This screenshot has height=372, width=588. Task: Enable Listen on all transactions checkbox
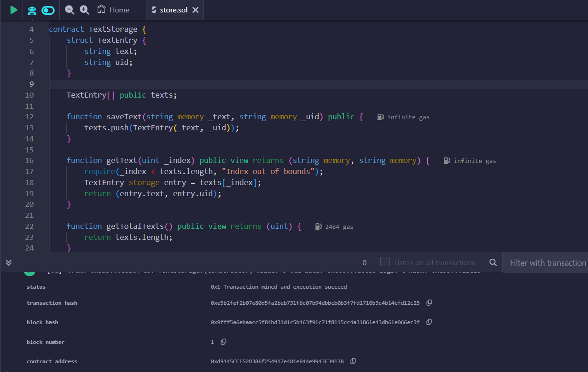tap(385, 262)
